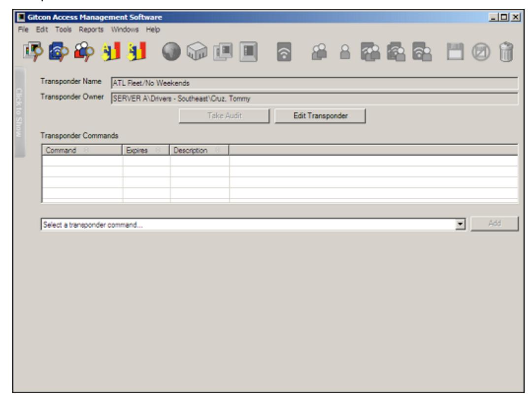Click the 'Transponder Commands' label

[79, 136]
